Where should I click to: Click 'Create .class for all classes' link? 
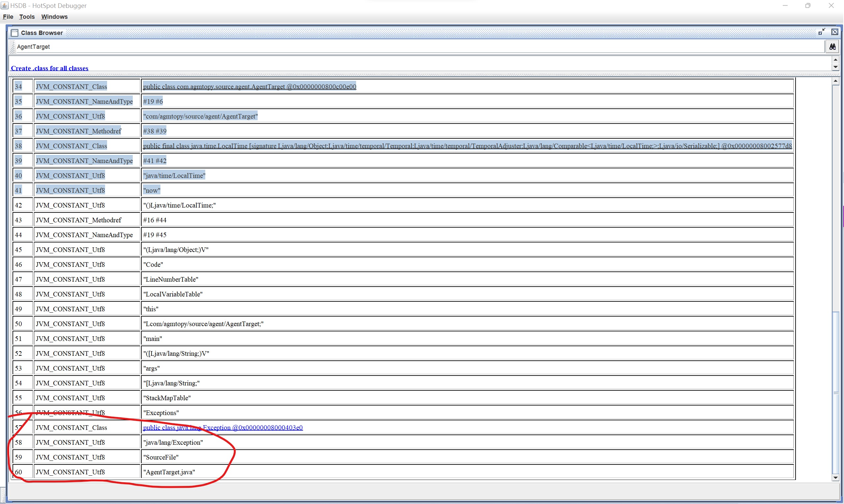(50, 68)
